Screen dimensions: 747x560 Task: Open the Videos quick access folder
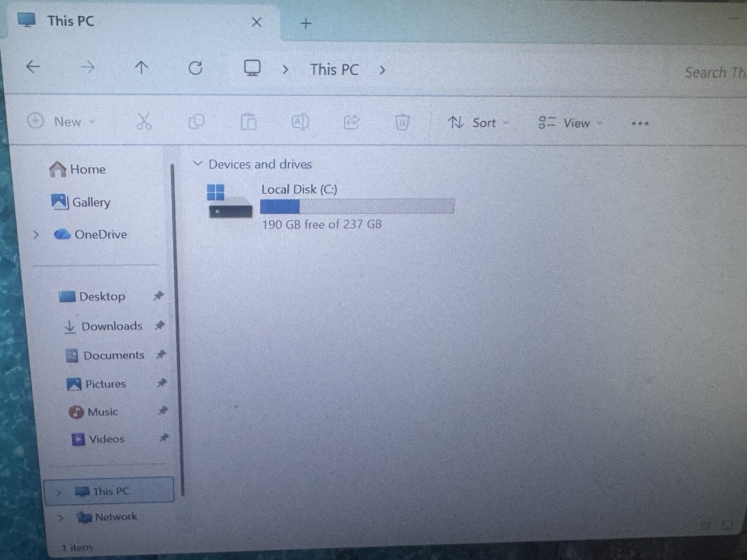(x=98, y=439)
